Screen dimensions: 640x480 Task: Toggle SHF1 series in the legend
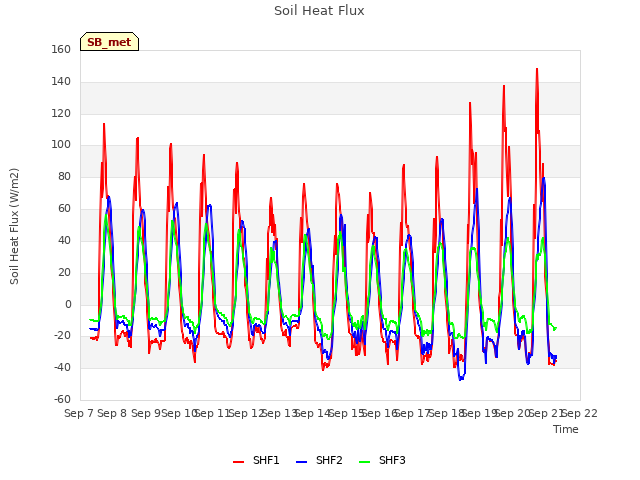tap(256, 460)
